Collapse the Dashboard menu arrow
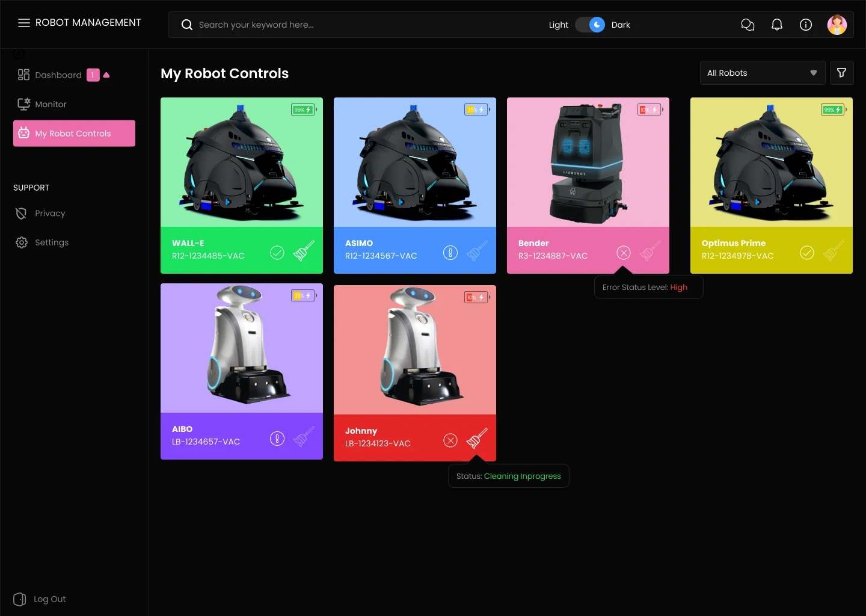Screen dimensions: 866x616 106,75
